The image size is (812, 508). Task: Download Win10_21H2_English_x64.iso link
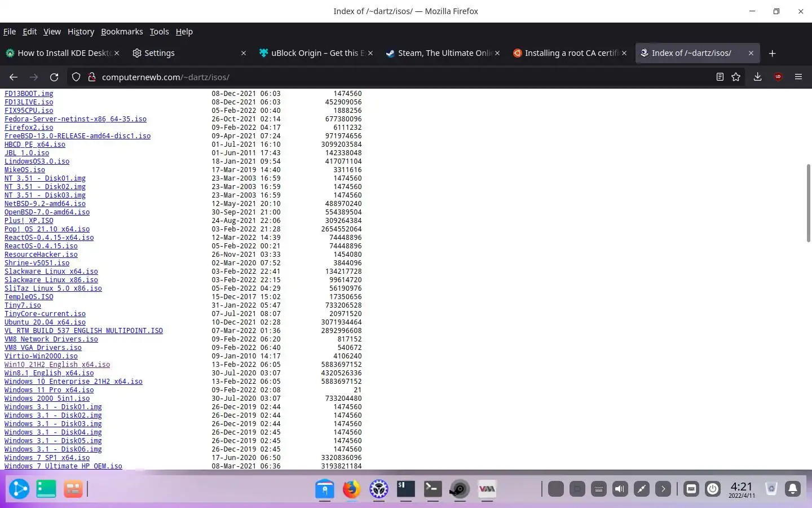57,365
